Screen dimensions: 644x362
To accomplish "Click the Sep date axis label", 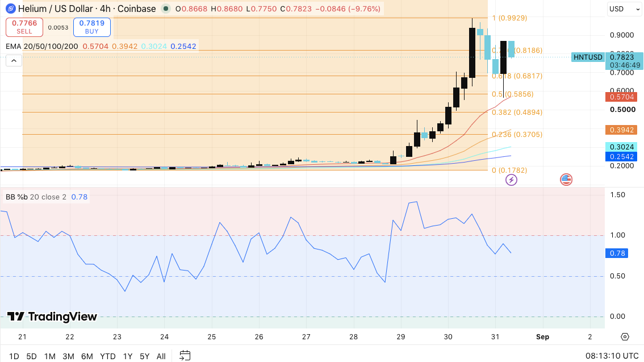I will [x=542, y=337].
